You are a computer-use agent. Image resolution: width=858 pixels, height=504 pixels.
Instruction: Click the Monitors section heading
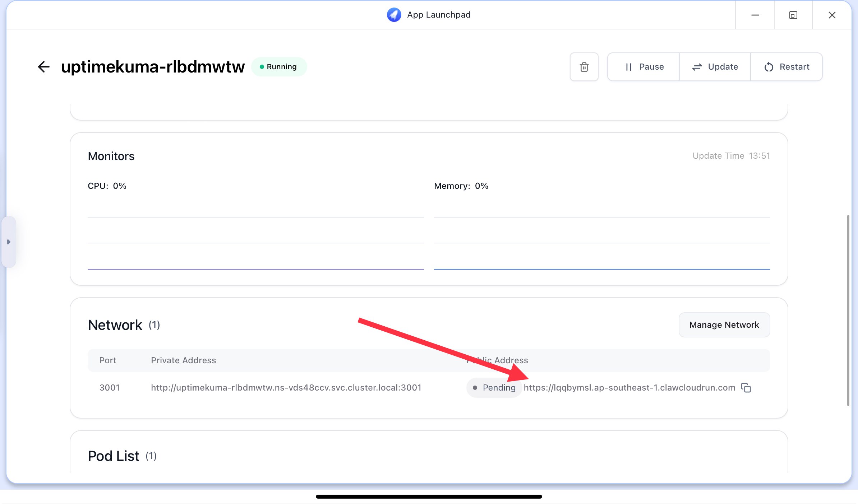[111, 156]
